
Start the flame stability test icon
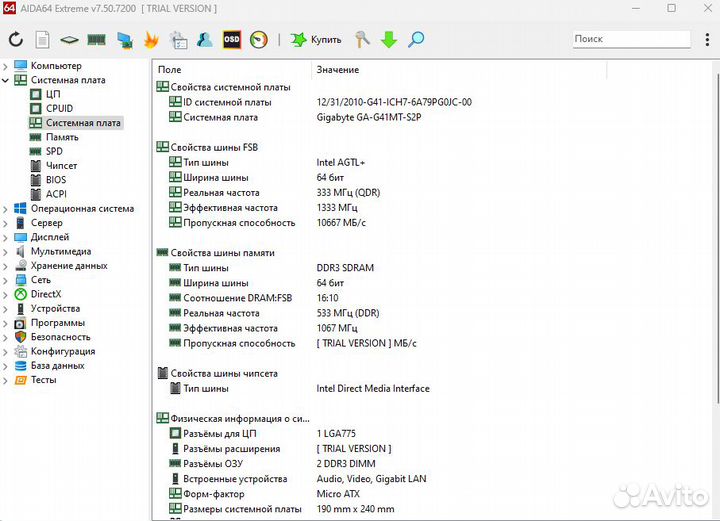[x=151, y=39]
